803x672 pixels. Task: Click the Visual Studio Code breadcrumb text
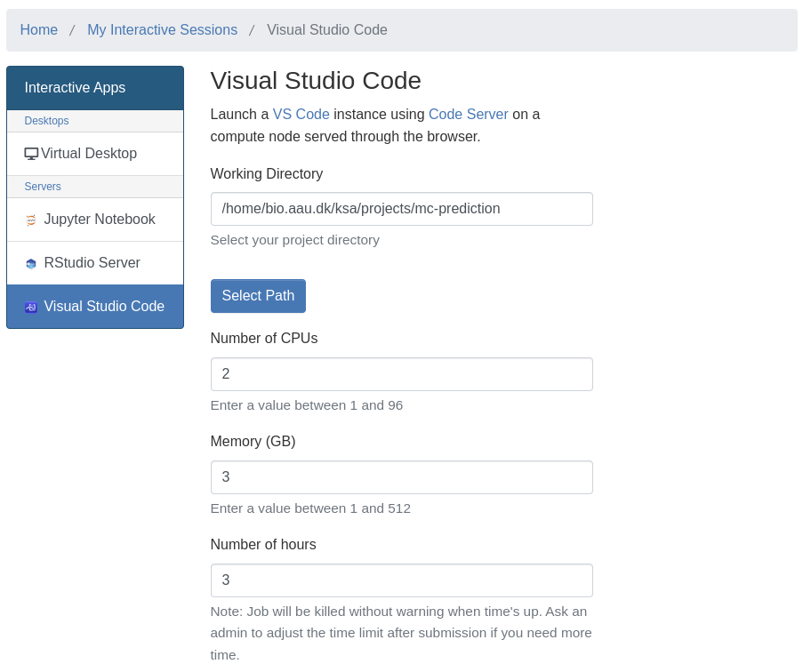327,30
